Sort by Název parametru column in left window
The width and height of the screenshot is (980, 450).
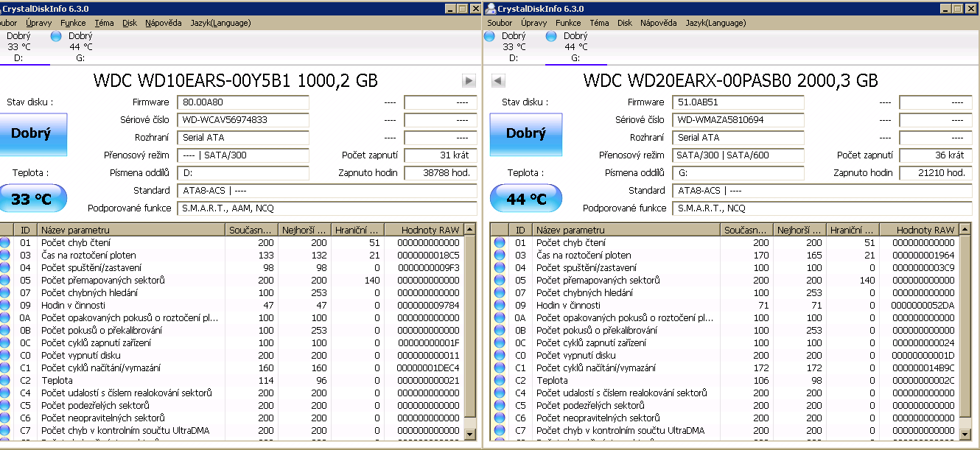(x=131, y=230)
